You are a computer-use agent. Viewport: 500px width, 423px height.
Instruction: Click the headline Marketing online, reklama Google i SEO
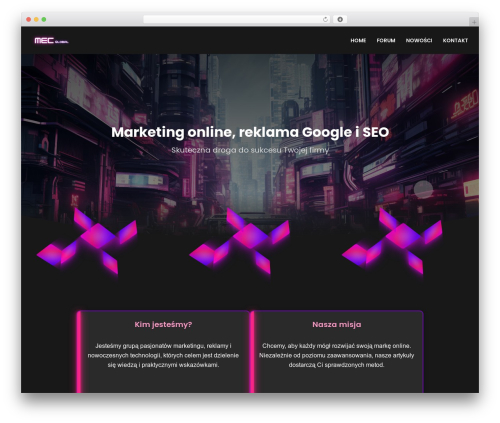click(x=250, y=132)
